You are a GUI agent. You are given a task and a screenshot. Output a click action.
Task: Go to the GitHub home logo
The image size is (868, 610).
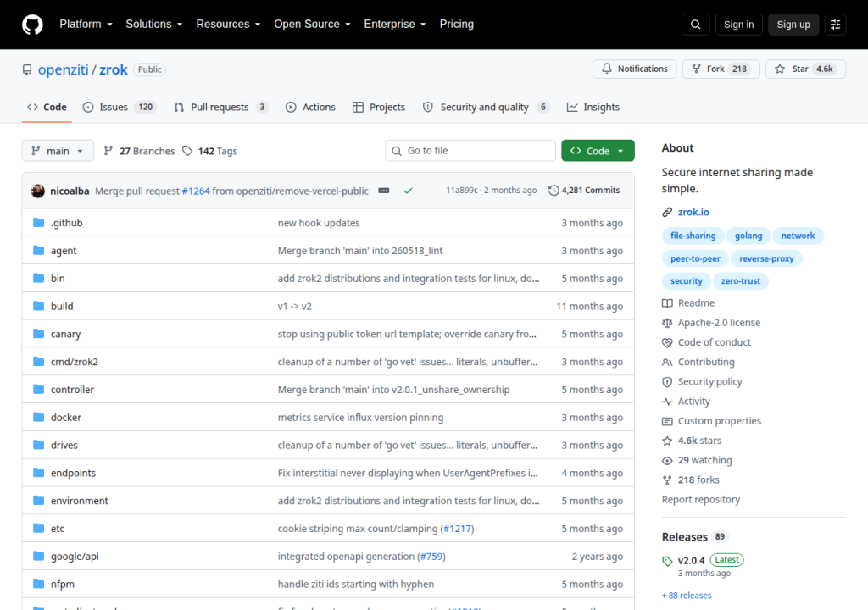(32, 25)
